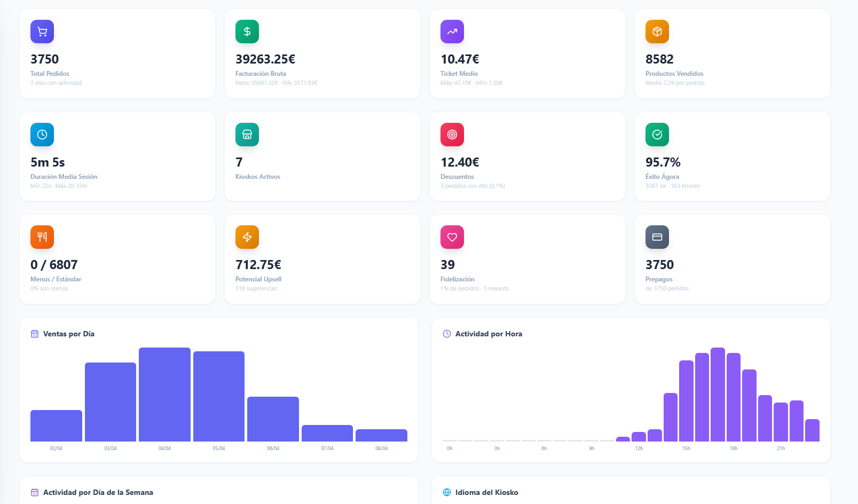Click the shopping cart icon on Total Pedidos
Viewport: 858px width, 504px height.
42,31
